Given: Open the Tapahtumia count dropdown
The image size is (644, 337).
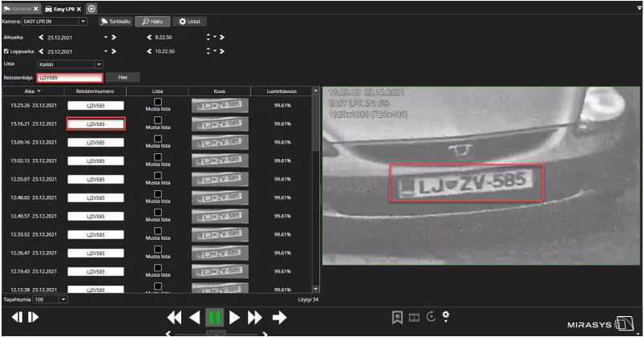Looking at the screenshot, I should [x=63, y=298].
